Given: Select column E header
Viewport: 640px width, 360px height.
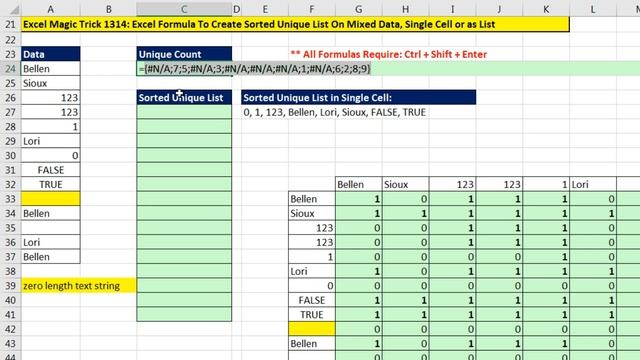Looking at the screenshot, I should 265,9.
